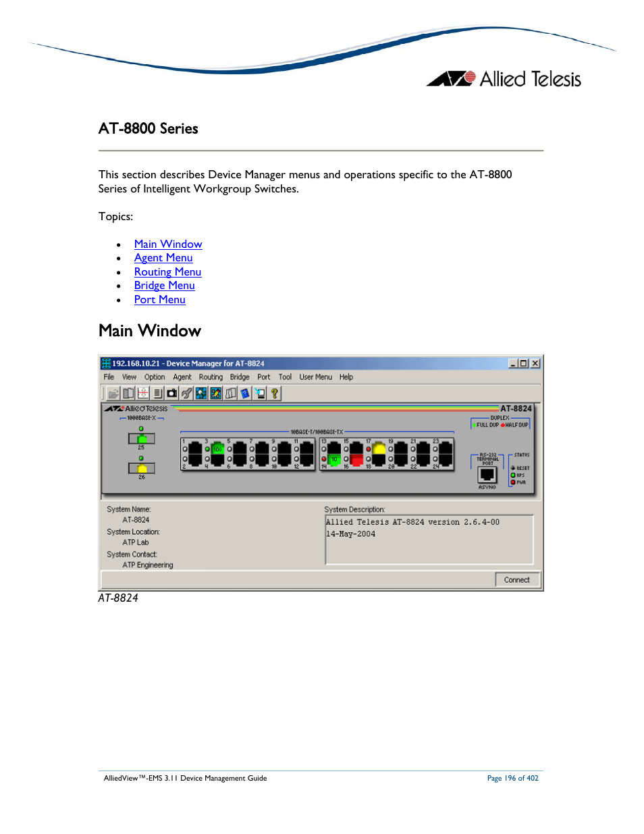644x834 pixels.
Task: Follow the Main Window topic link
Action: pos(168,244)
